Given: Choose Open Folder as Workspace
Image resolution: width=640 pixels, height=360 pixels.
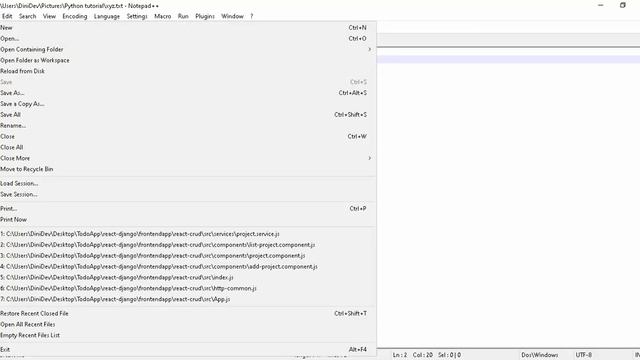Looking at the screenshot, I should coord(188,60).
